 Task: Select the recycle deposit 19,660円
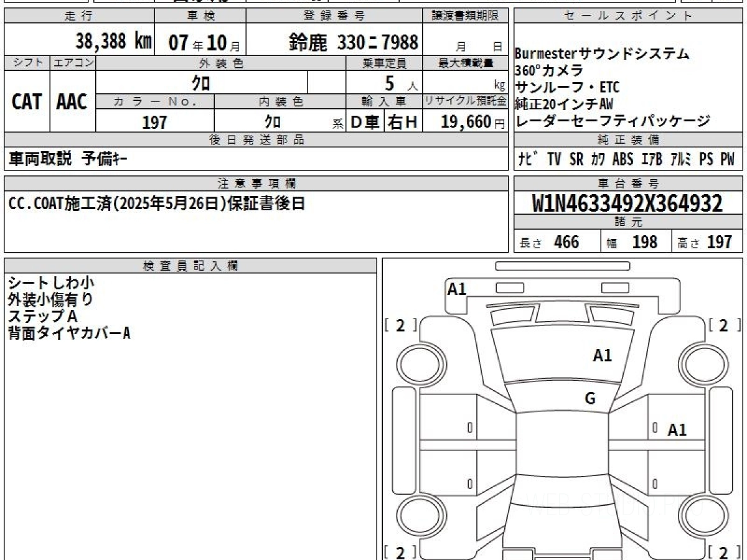click(473, 122)
